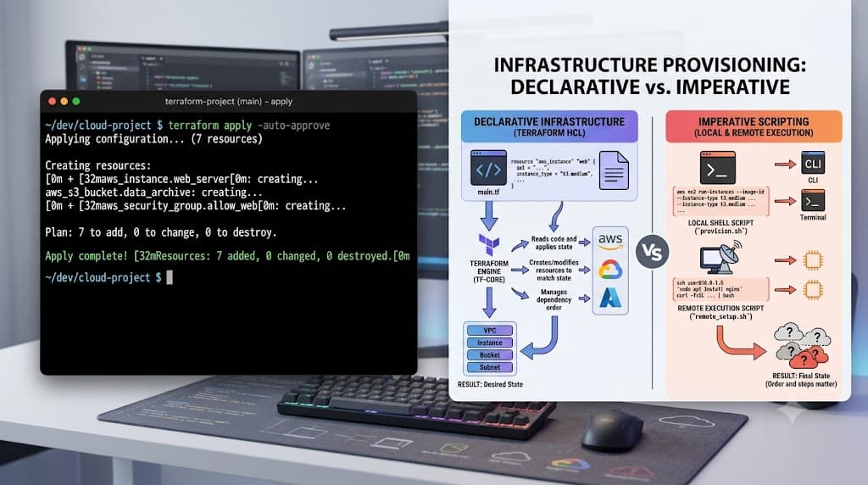Viewport: 868px width, 485px height.
Task: Click the HCL document file icon
Action: [614, 170]
